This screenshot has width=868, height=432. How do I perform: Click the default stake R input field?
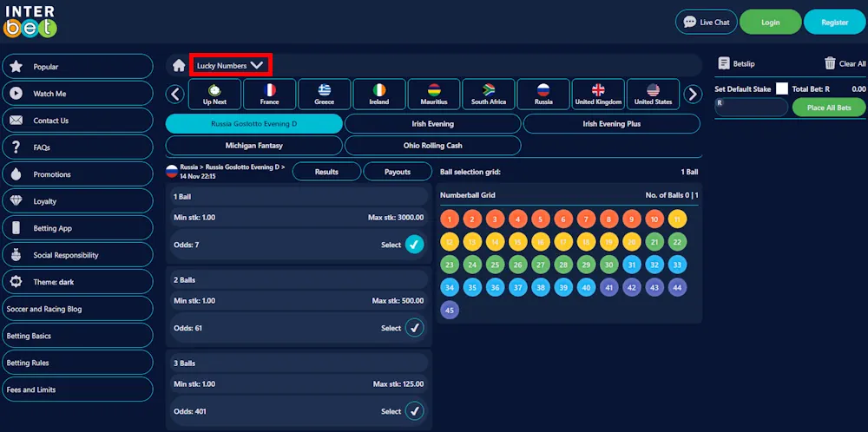(x=751, y=108)
